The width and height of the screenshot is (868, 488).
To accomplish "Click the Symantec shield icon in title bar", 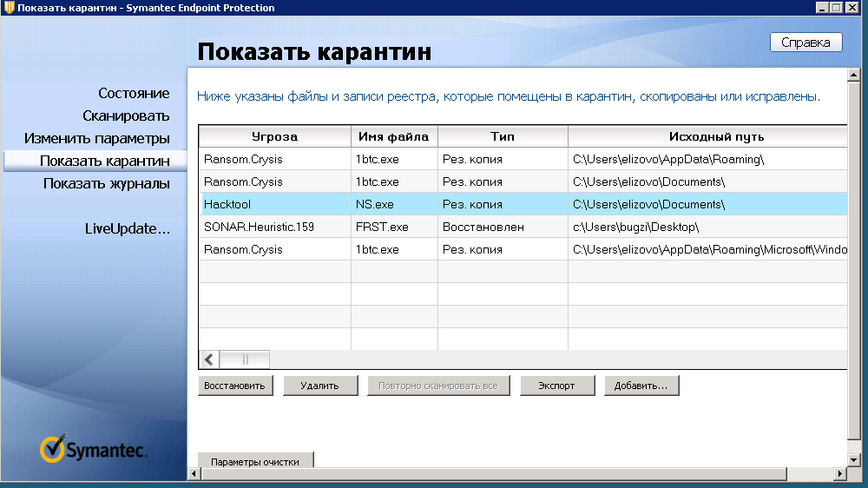I will click(x=9, y=8).
